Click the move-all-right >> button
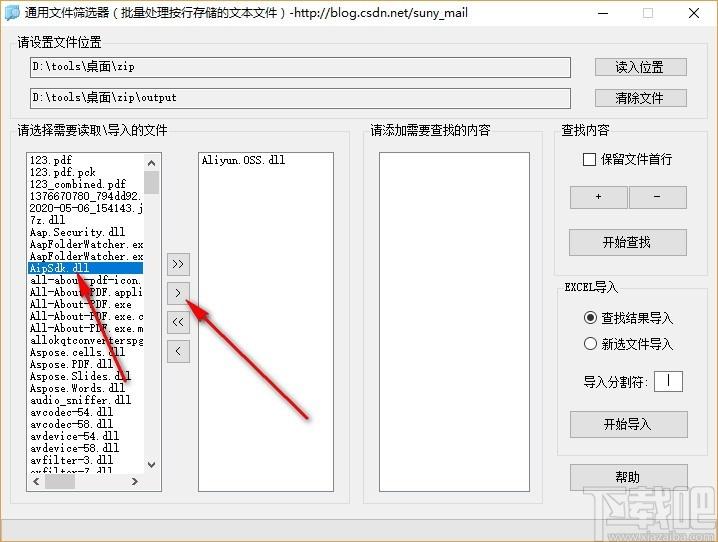 click(x=178, y=264)
